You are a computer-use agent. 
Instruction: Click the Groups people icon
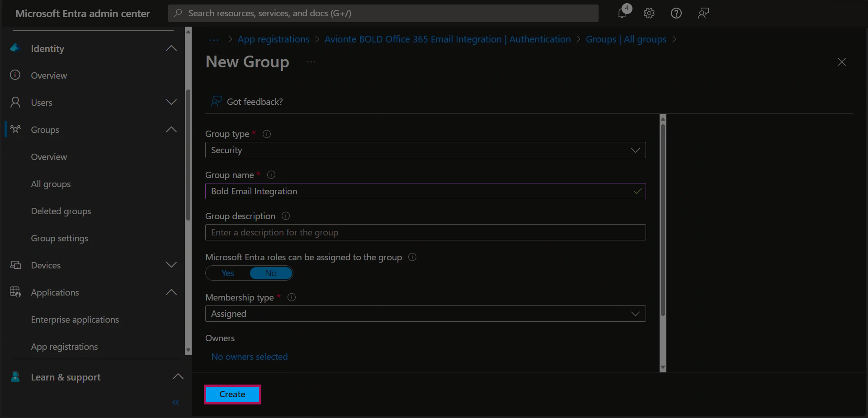[15, 129]
